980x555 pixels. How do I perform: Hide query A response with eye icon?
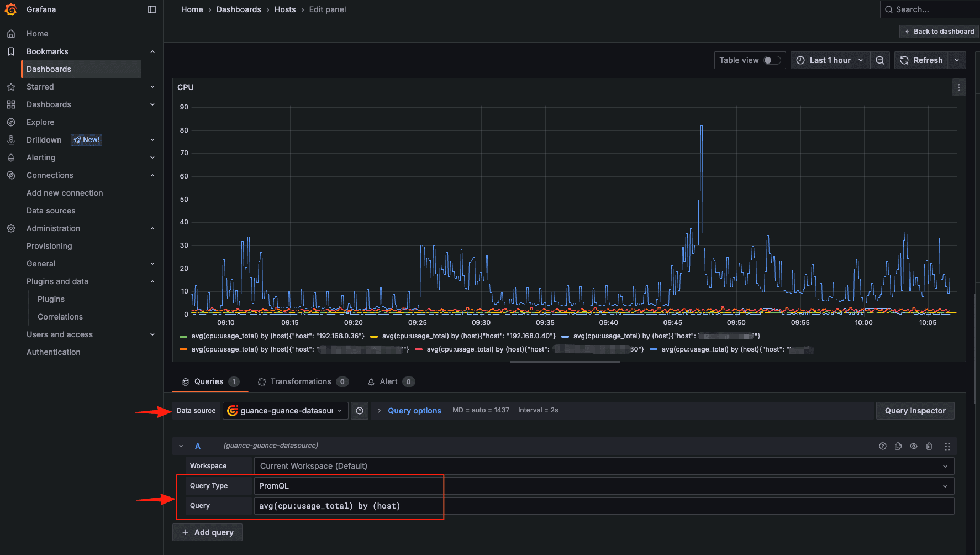pyautogui.click(x=914, y=446)
